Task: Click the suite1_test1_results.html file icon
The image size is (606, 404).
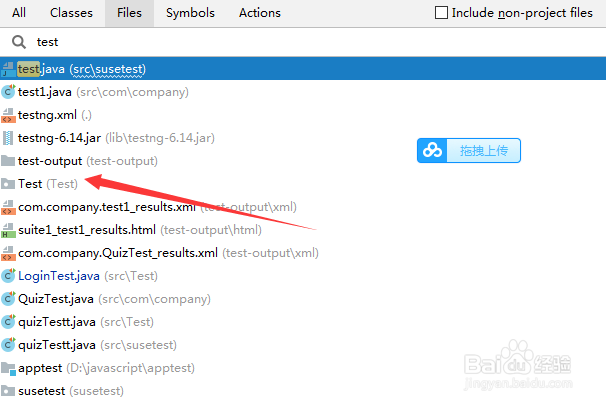Action: pyautogui.click(x=8, y=230)
